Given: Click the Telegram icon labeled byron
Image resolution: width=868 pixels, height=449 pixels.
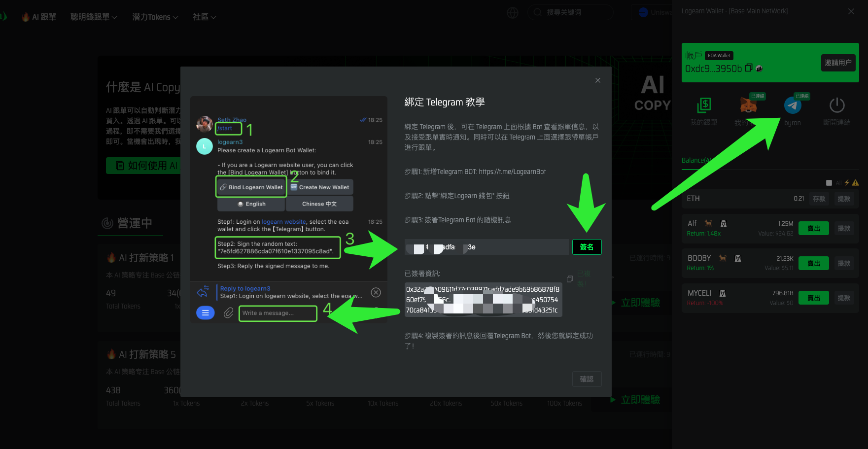Looking at the screenshot, I should [792, 105].
